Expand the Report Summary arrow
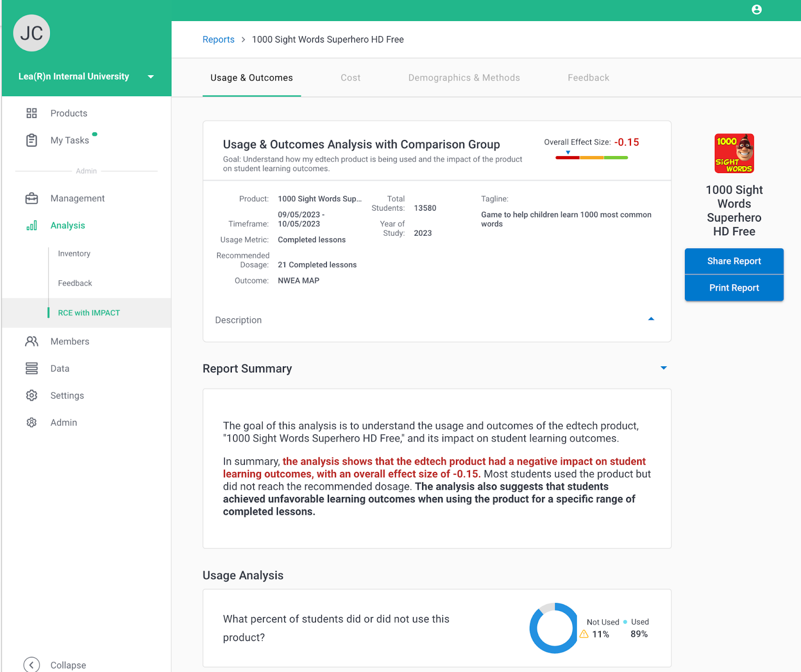 [663, 368]
